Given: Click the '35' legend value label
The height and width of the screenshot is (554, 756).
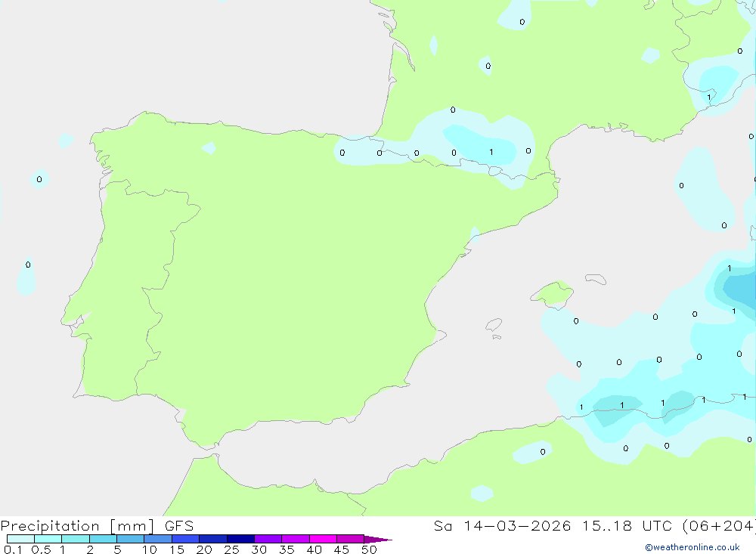Looking at the screenshot, I should click(x=287, y=549).
